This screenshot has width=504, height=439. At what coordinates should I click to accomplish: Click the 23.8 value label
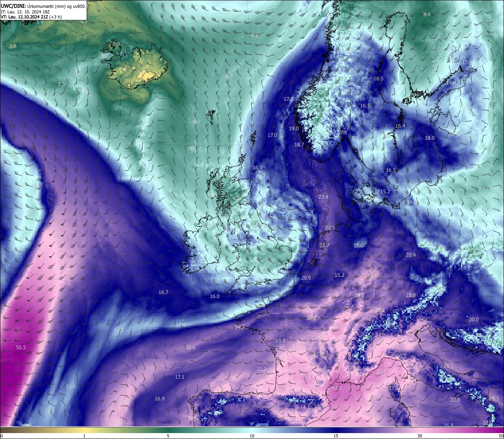click(x=411, y=295)
